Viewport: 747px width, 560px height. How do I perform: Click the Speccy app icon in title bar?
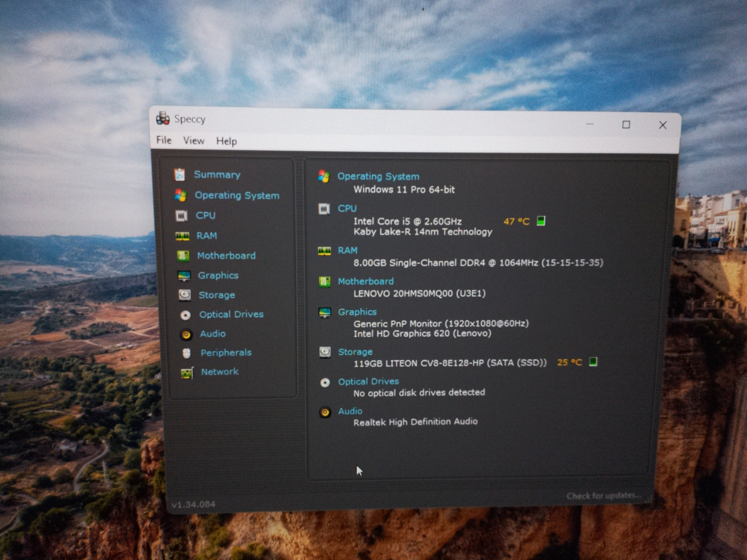(x=163, y=118)
